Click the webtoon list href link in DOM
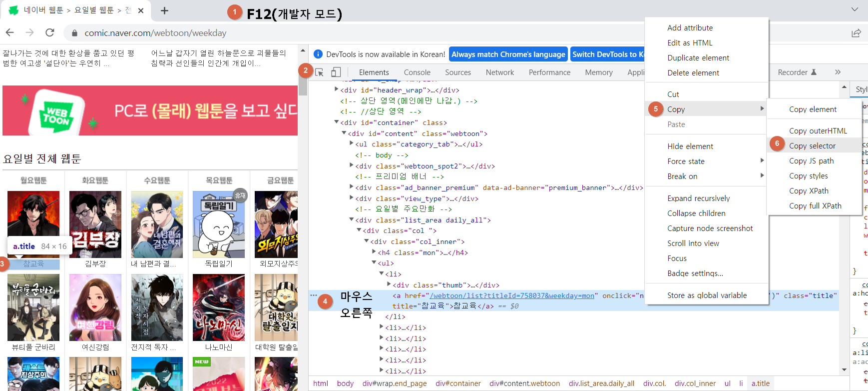The height and width of the screenshot is (391, 868). tap(512, 295)
